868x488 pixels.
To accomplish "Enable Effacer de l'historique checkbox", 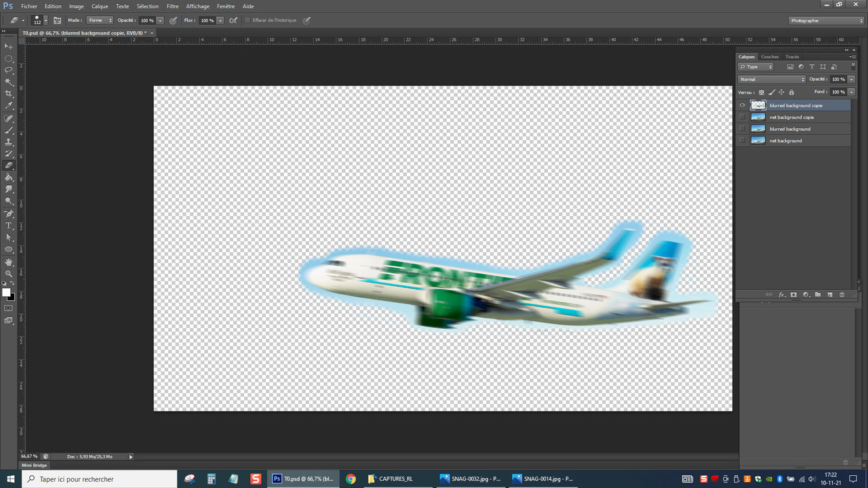I will 248,20.
